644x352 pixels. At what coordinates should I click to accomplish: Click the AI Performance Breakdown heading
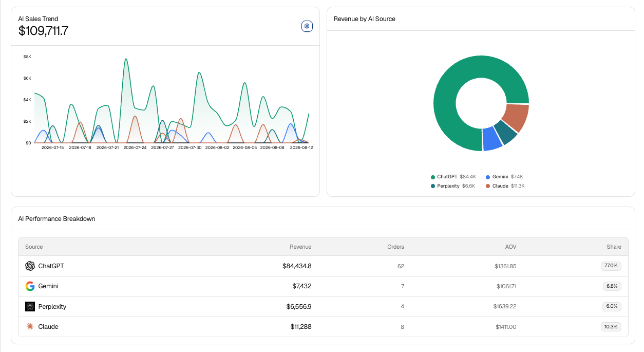tap(56, 219)
